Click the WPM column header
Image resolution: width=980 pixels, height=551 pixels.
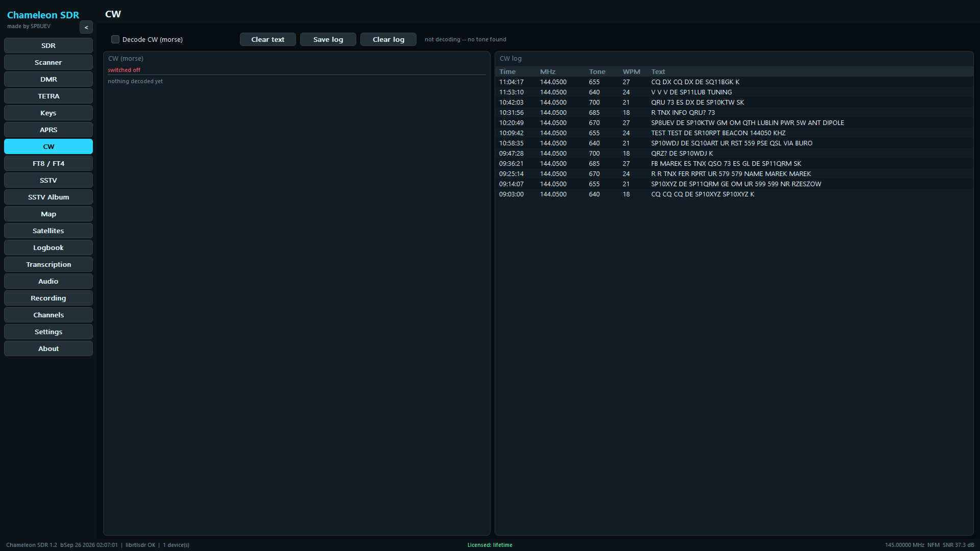631,71
